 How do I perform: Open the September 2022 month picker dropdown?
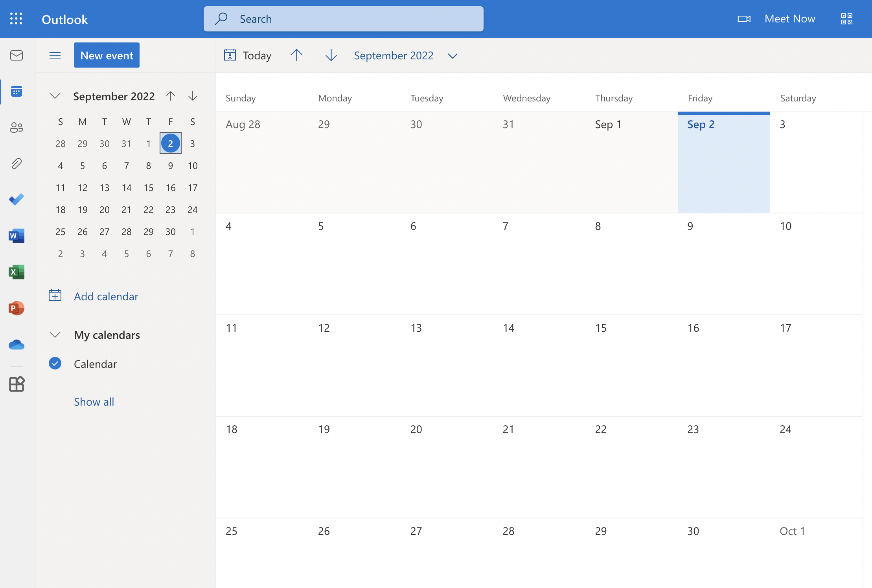453,56
